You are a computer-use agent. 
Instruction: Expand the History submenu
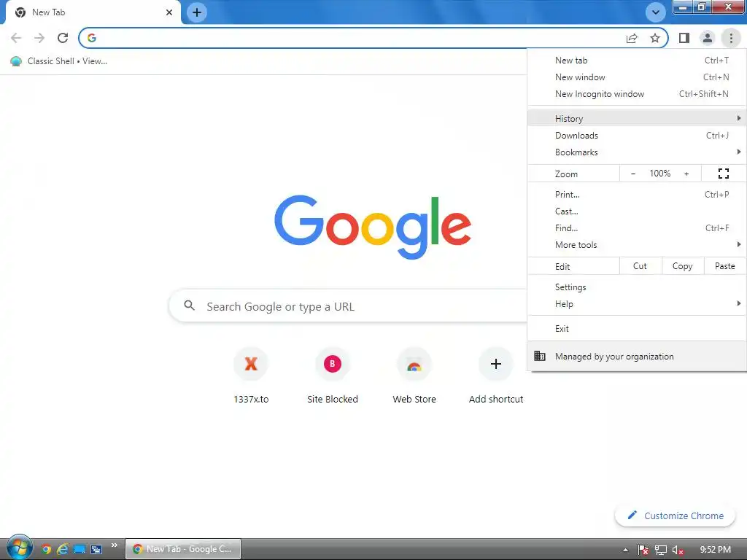[637, 118]
